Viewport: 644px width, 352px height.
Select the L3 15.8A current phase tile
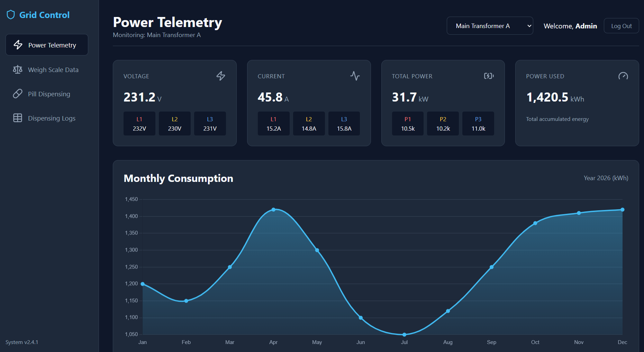click(x=344, y=123)
